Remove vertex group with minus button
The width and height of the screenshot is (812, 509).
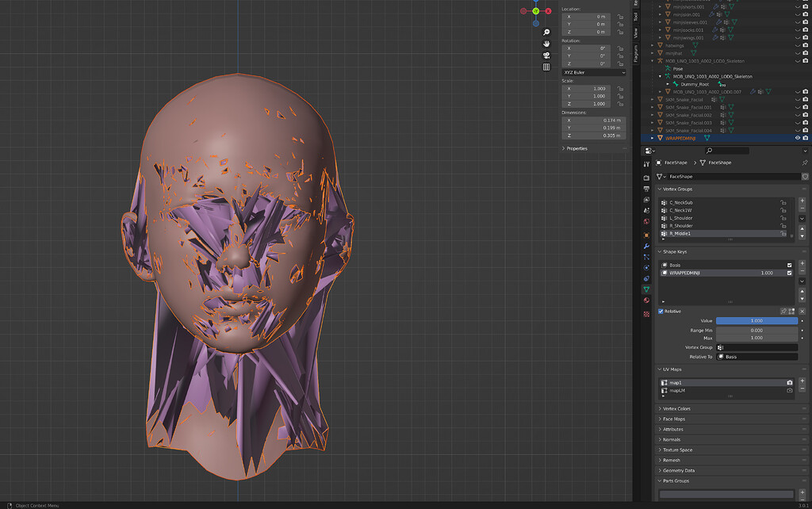tap(802, 209)
